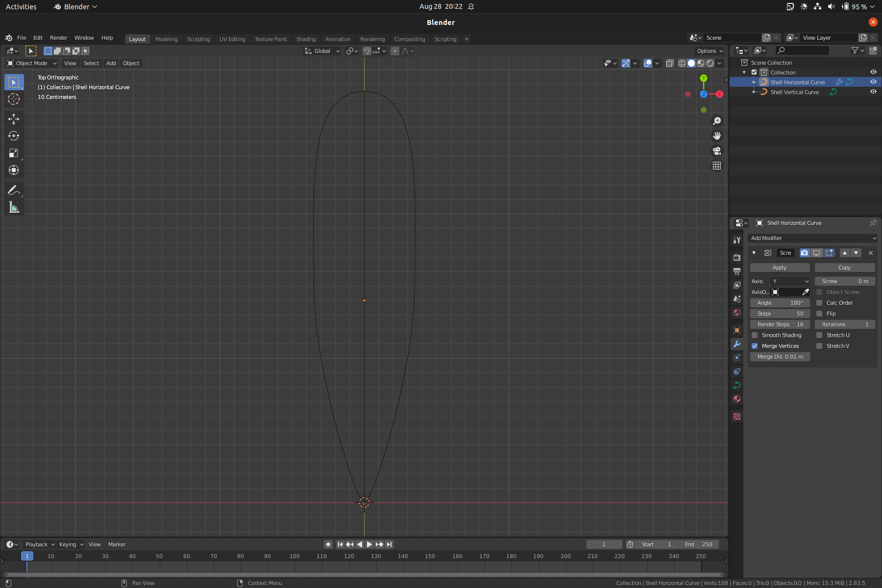
Task: Open the Object Data curve properties tab
Action: click(x=737, y=385)
